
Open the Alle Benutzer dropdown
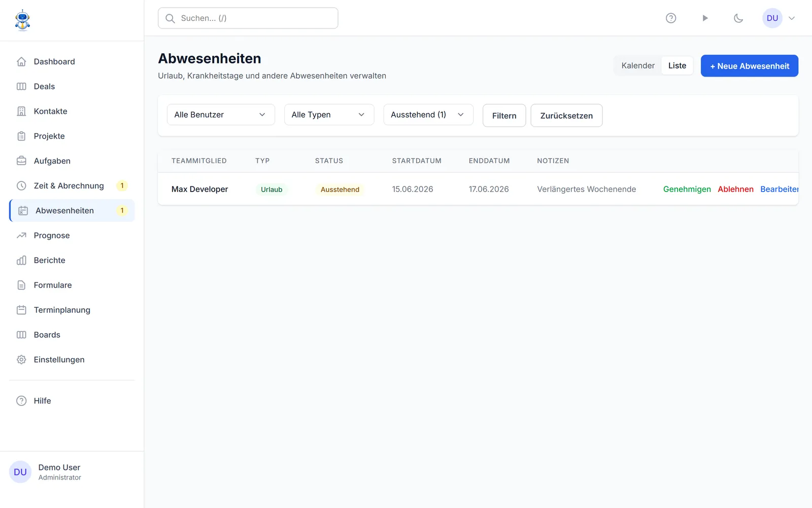click(221, 115)
